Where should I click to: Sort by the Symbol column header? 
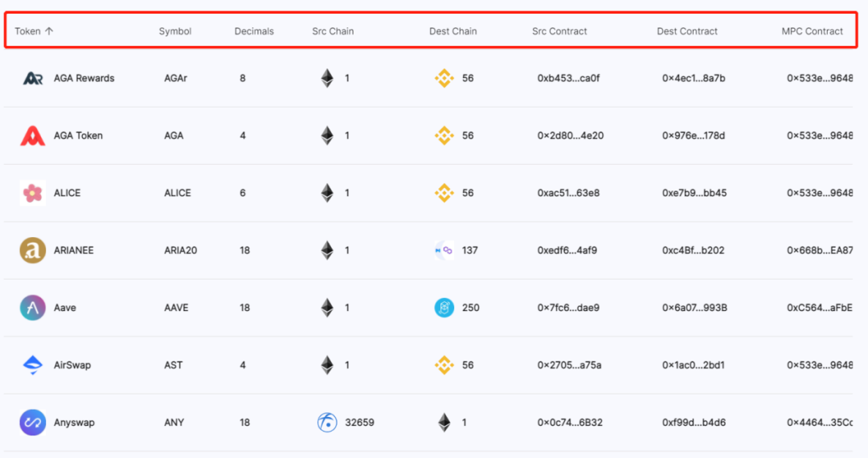(x=175, y=31)
